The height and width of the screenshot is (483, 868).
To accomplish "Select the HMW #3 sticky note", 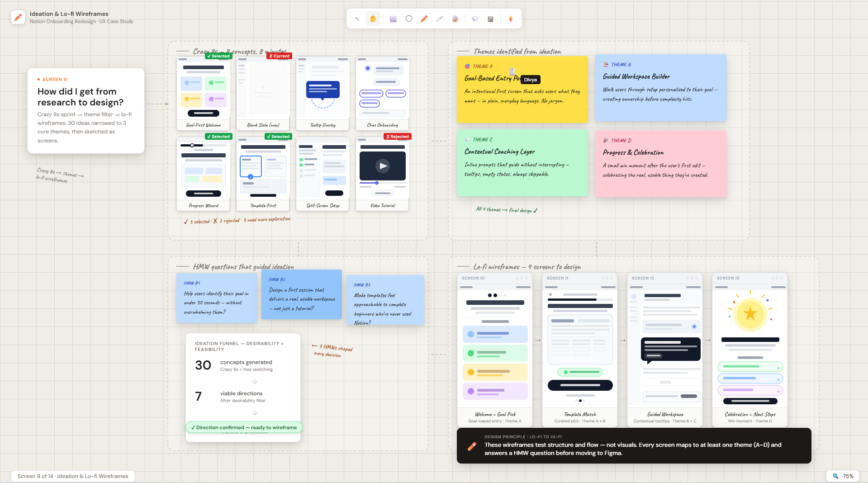I will pos(385,300).
